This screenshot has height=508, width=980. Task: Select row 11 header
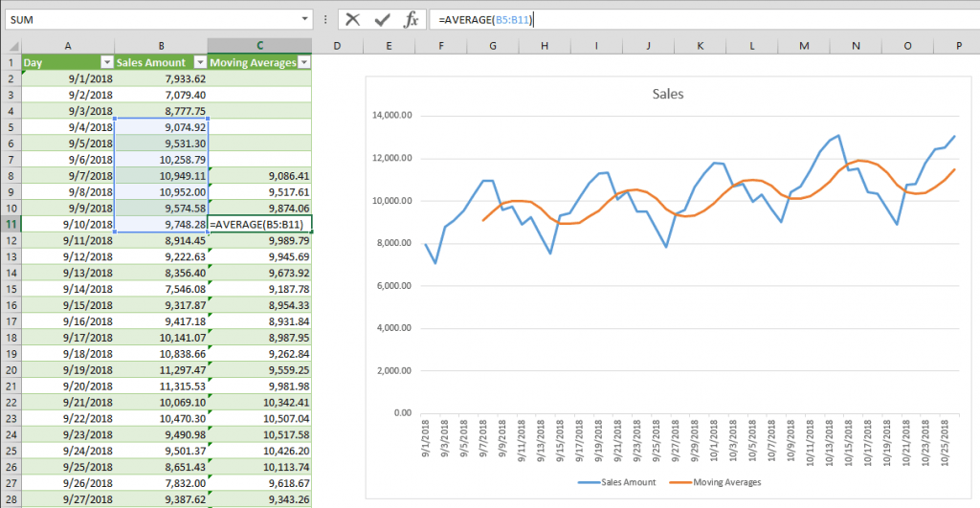11,224
